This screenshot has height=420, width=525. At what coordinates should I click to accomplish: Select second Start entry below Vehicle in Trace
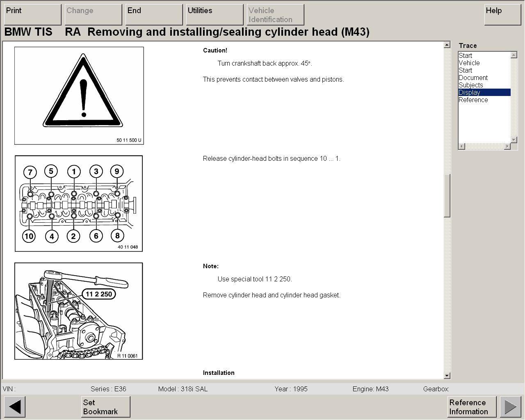484,70
